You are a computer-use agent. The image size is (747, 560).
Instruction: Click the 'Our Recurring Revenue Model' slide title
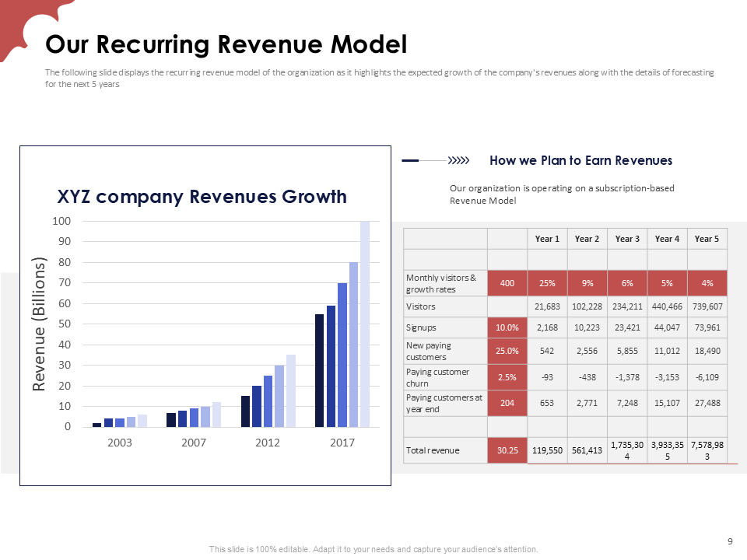226,44
